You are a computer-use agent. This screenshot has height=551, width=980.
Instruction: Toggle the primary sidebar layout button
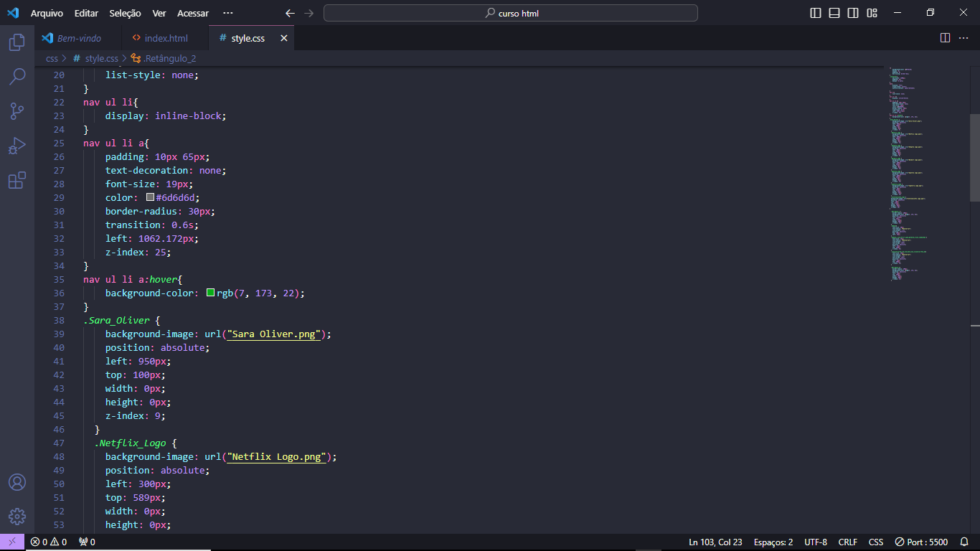[816, 13]
